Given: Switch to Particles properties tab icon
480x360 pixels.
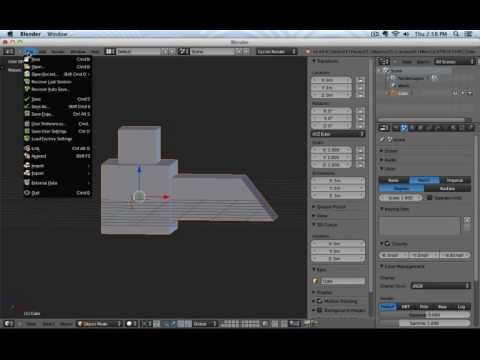Looking at the screenshot, I should (x=470, y=128).
